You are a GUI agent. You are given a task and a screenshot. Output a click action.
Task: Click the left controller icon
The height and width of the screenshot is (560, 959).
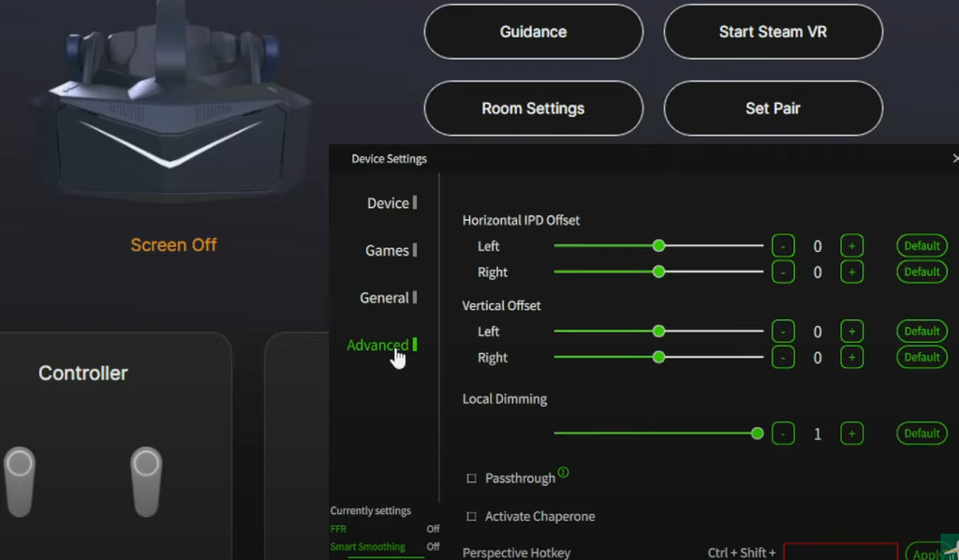20,479
